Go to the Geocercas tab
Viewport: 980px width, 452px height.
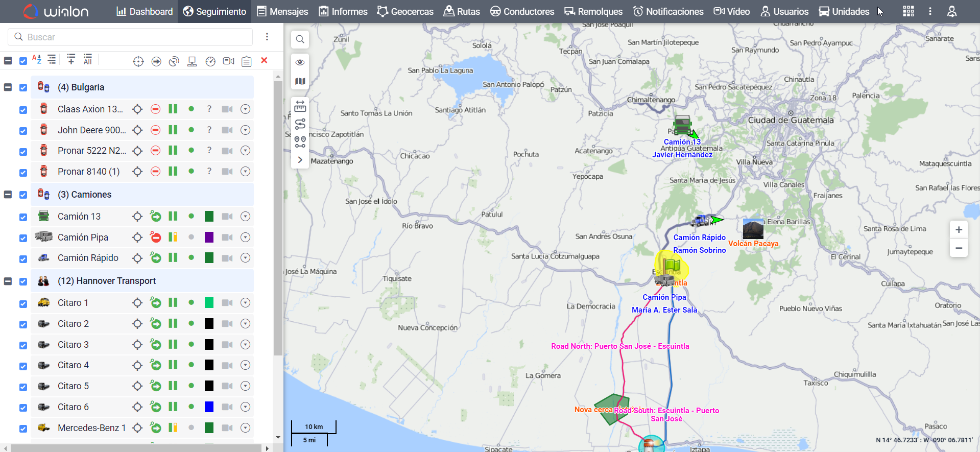point(405,11)
